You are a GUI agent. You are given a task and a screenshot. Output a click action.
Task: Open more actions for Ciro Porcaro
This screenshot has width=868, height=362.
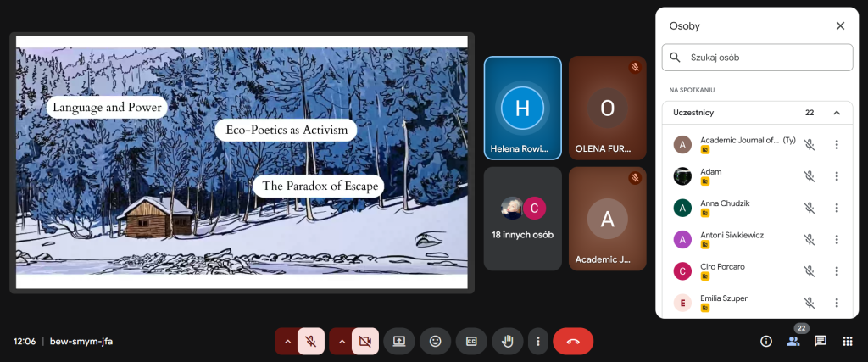(x=837, y=271)
